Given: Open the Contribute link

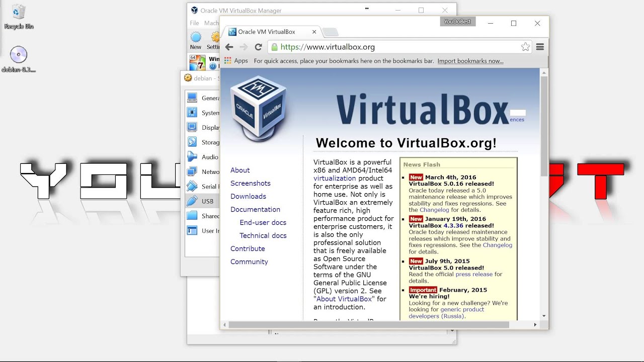Looking at the screenshot, I should click(x=248, y=249).
